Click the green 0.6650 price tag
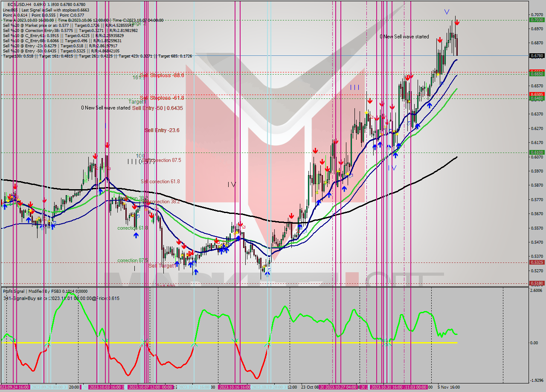The height and width of the screenshot is (392, 546). 537,74
